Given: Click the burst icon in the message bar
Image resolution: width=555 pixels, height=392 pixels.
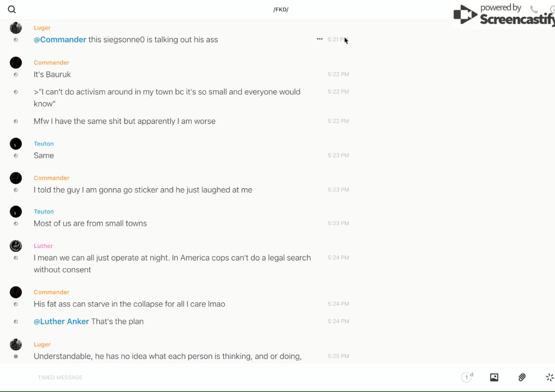Looking at the screenshot, I should (549, 377).
